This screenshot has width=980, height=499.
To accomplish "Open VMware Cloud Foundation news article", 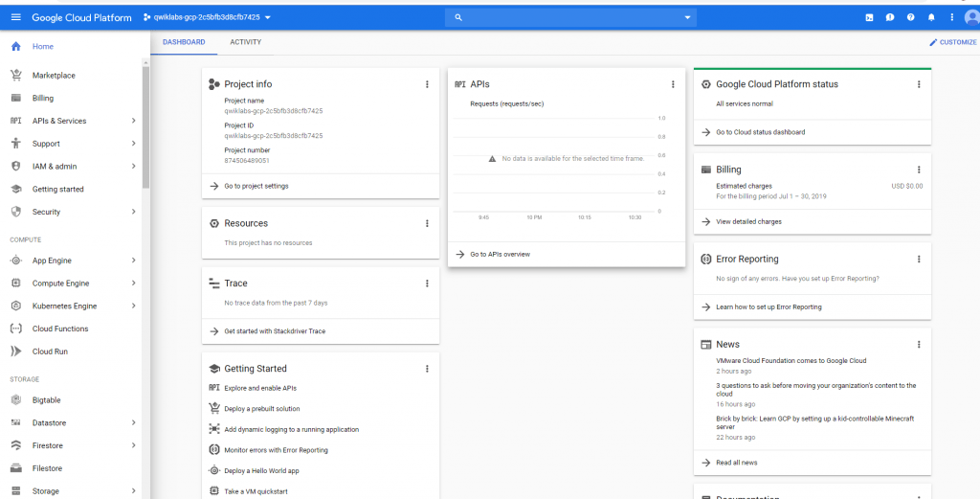I will pos(791,361).
